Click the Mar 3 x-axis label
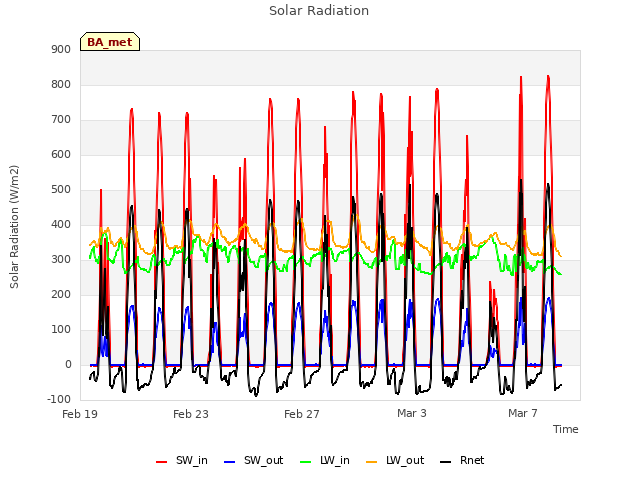640x480 pixels. pyautogui.click(x=412, y=413)
